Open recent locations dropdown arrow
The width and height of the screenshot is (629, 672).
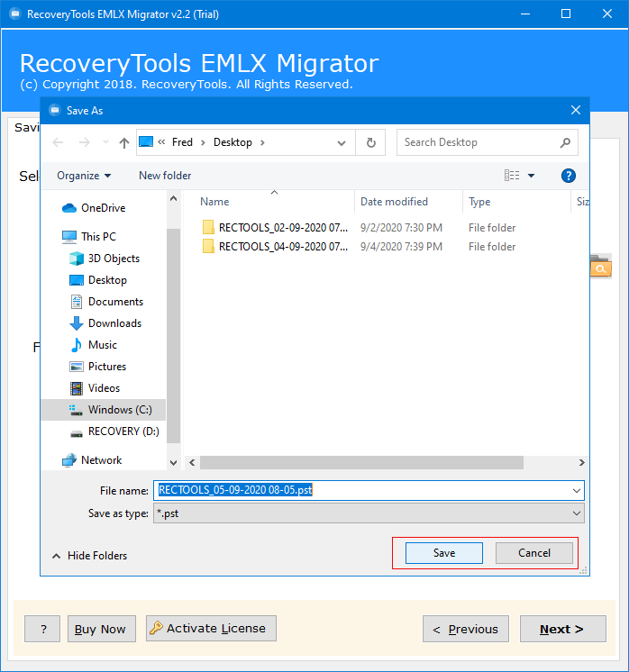[x=105, y=142]
